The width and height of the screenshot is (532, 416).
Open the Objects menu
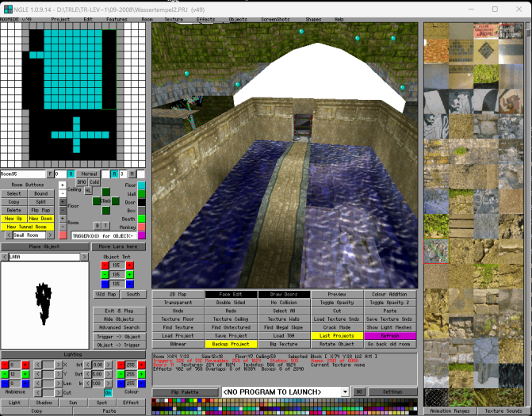point(238,19)
